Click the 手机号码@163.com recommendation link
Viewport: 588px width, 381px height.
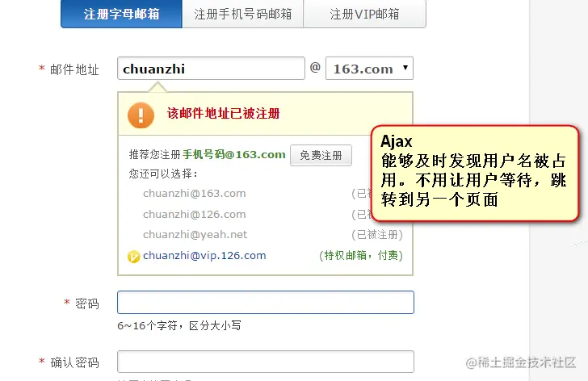(234, 154)
